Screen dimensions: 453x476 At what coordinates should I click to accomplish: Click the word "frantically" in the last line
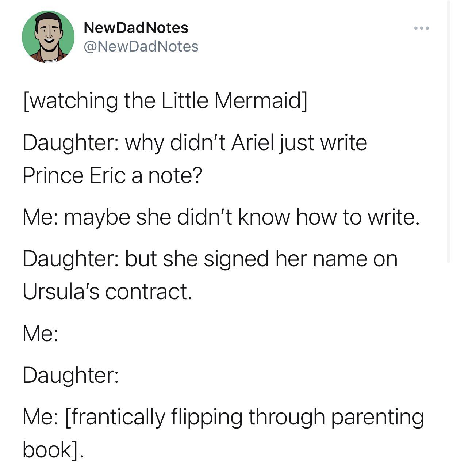[x=115, y=417]
